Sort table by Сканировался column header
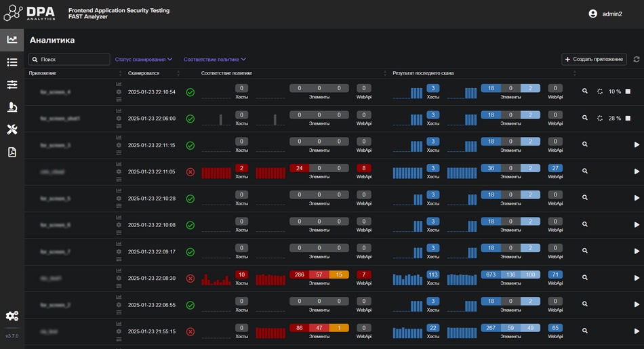The height and width of the screenshot is (349, 644). tap(144, 73)
